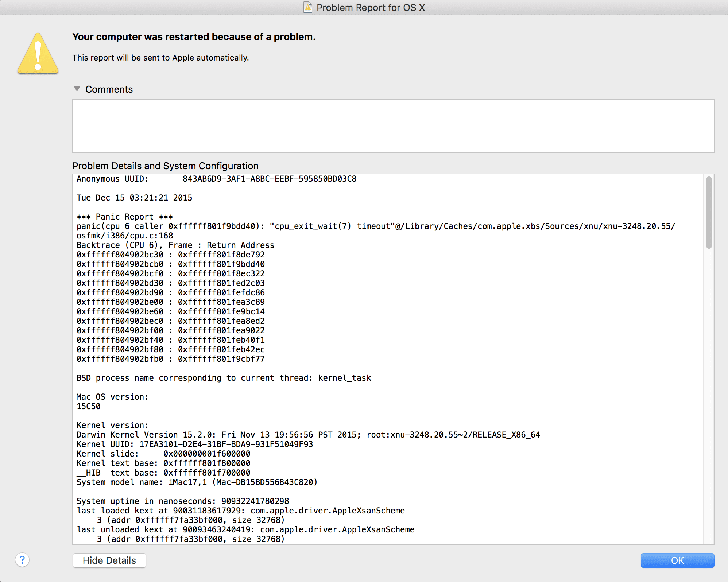Click the Kernel text base 0xffffff801f800000 line

163,463
